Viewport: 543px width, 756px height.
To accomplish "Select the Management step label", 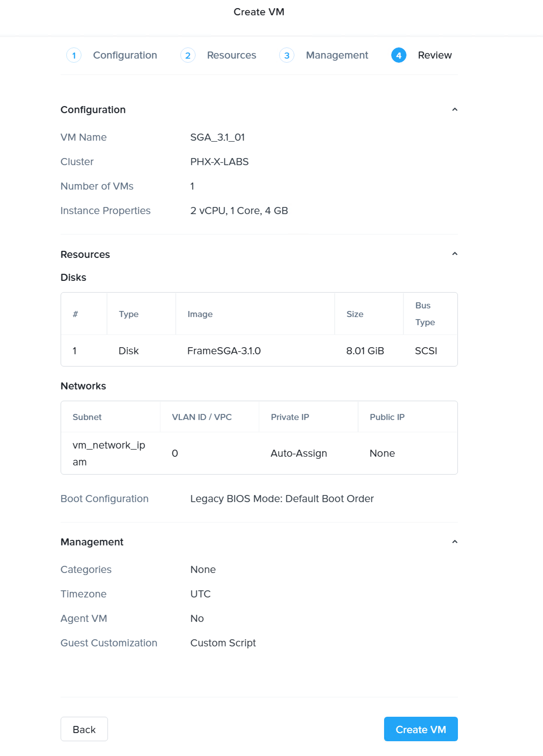I will (x=337, y=55).
